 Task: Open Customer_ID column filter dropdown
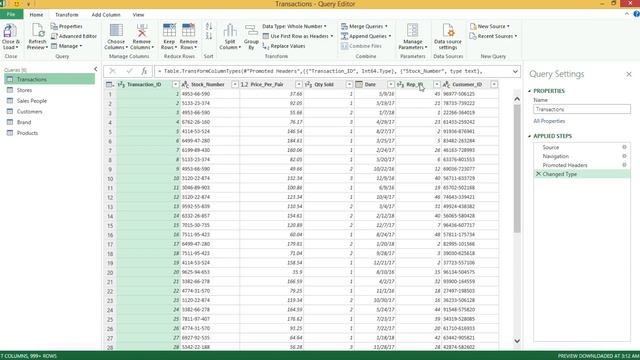[494, 84]
